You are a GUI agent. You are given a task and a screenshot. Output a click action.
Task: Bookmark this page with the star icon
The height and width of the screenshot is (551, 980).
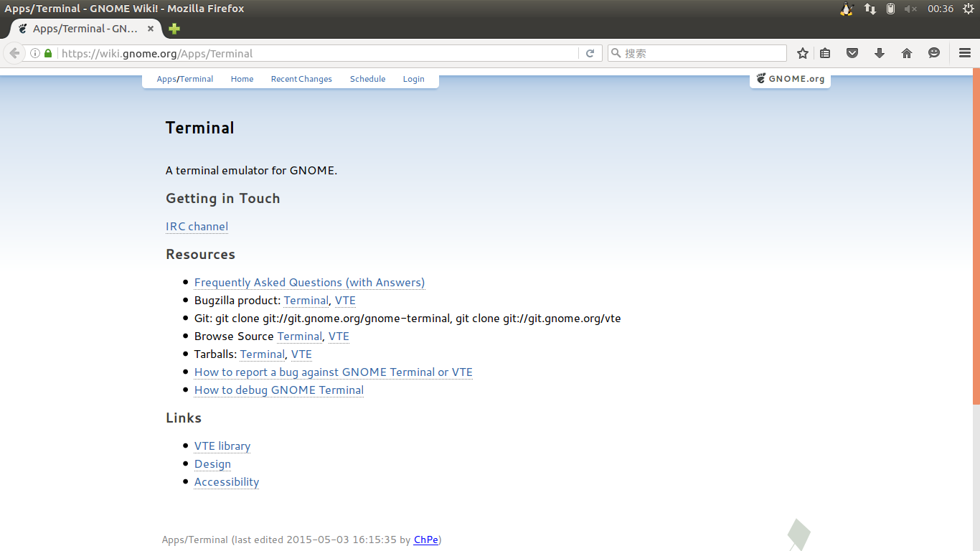point(803,53)
